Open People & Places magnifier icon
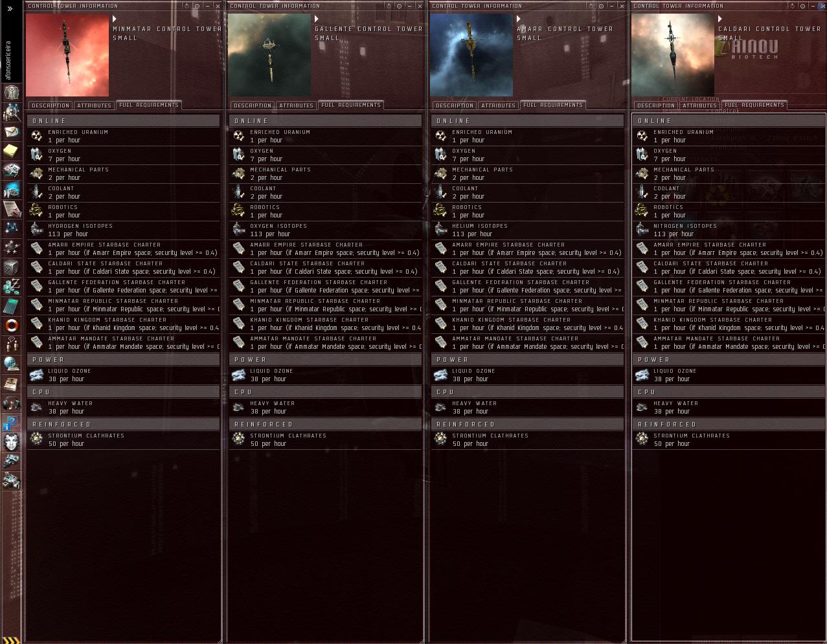Screen dimensions: 827x644 (x=12, y=111)
